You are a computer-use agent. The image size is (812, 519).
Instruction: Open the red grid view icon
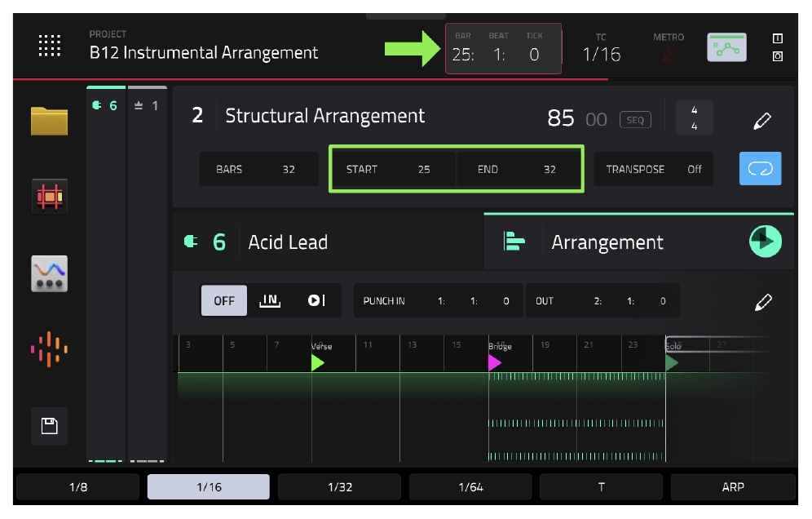(49, 197)
